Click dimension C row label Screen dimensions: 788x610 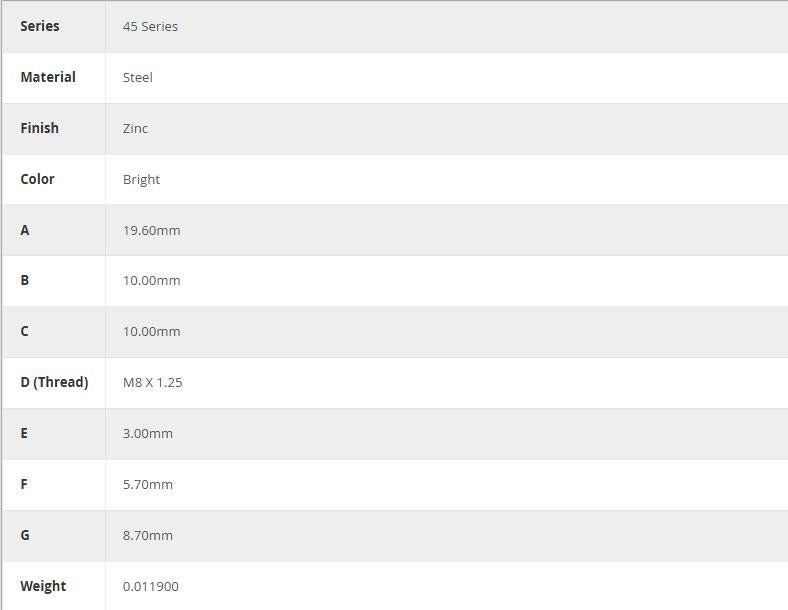click(25, 331)
